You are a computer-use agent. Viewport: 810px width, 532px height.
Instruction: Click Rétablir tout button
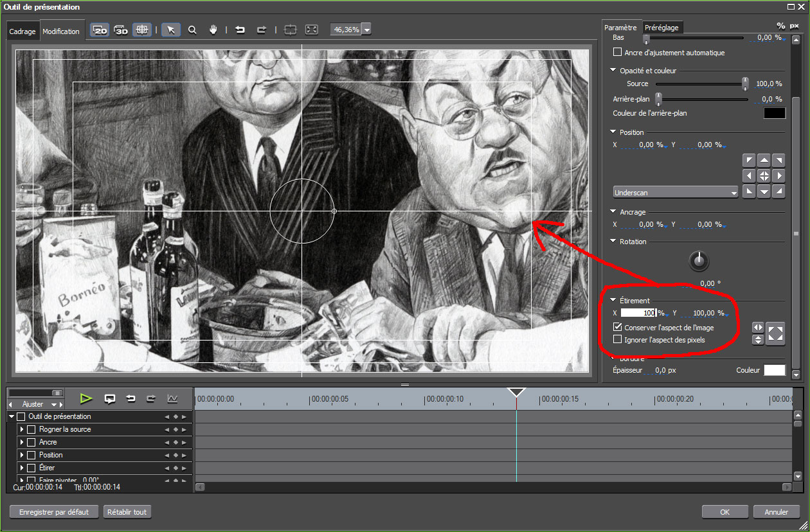[x=127, y=512]
